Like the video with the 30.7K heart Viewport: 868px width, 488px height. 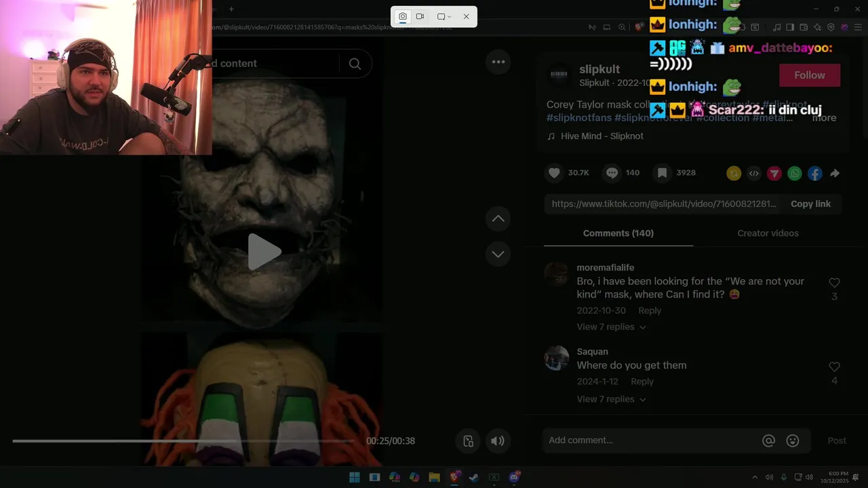[x=554, y=173]
